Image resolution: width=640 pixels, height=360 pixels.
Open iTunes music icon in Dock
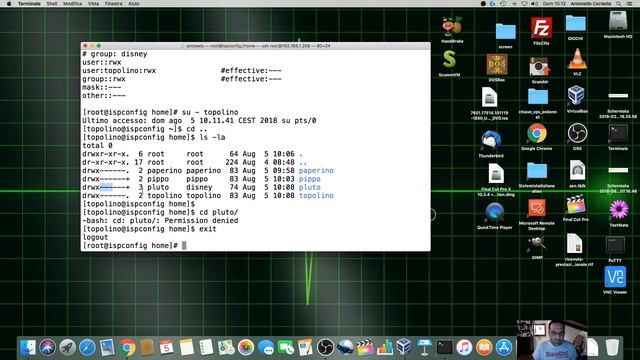pos(464,348)
